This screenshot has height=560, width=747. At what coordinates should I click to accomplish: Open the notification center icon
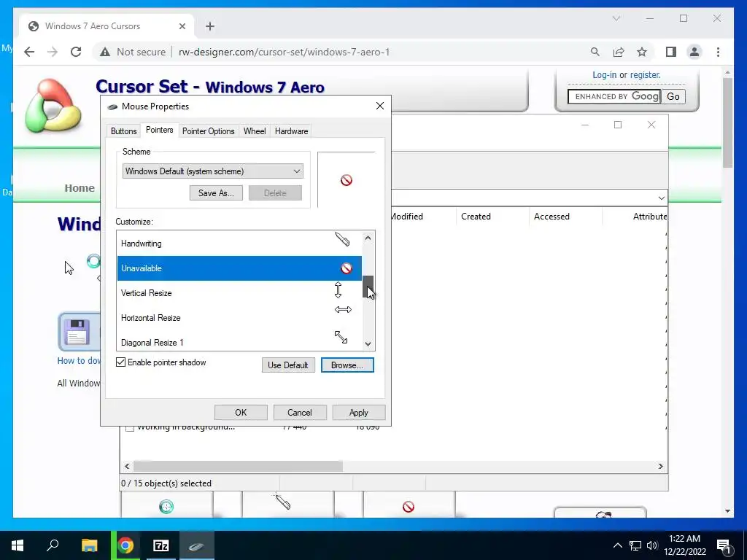click(724, 545)
